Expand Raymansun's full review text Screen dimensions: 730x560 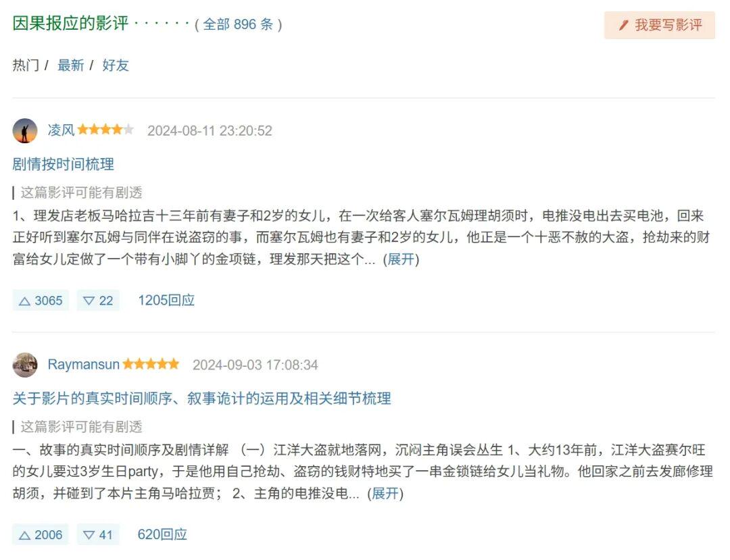[x=385, y=494]
